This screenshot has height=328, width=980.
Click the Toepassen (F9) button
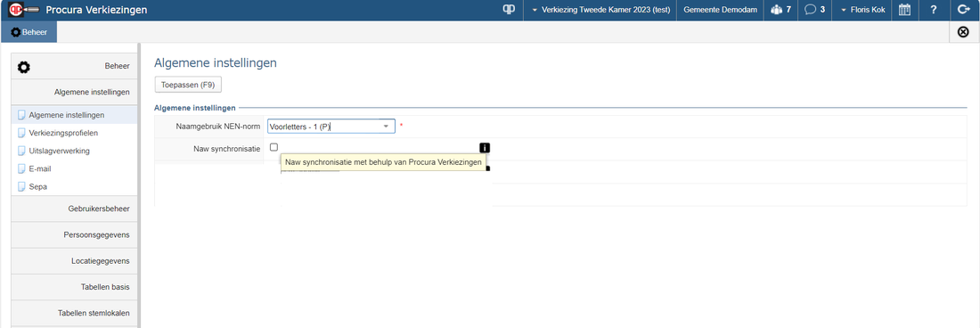(x=188, y=85)
